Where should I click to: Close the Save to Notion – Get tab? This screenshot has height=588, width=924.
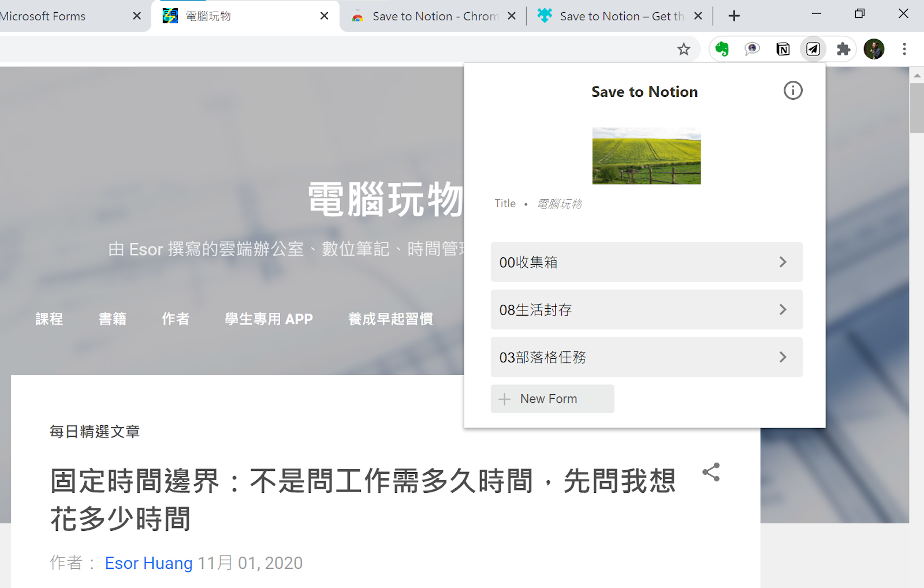698,16
